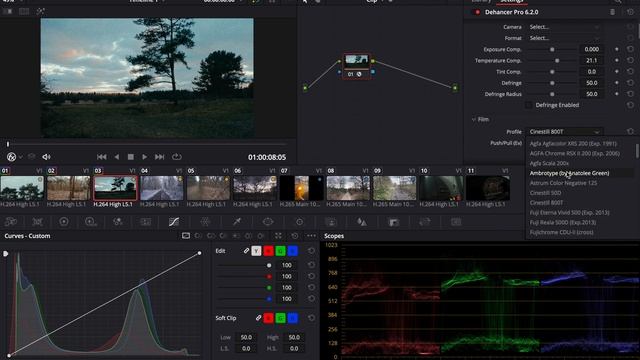Toggle Soft Clip ganging link icon
The height and width of the screenshot is (360, 640).
pos(258,318)
